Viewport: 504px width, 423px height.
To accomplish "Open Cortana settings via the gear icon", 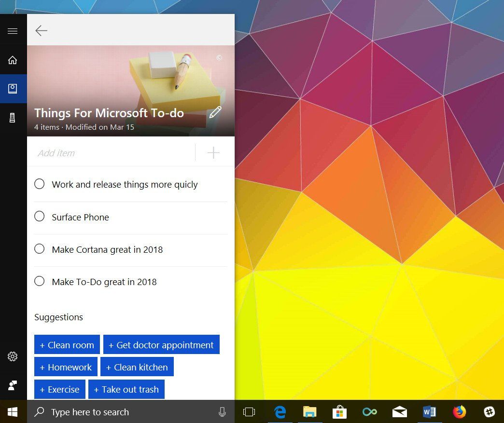I will click(13, 356).
